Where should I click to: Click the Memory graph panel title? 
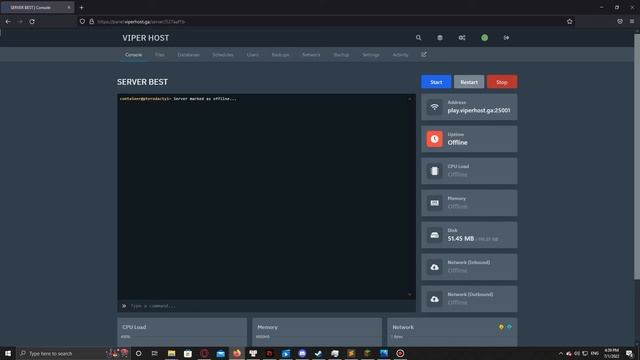tap(267, 327)
